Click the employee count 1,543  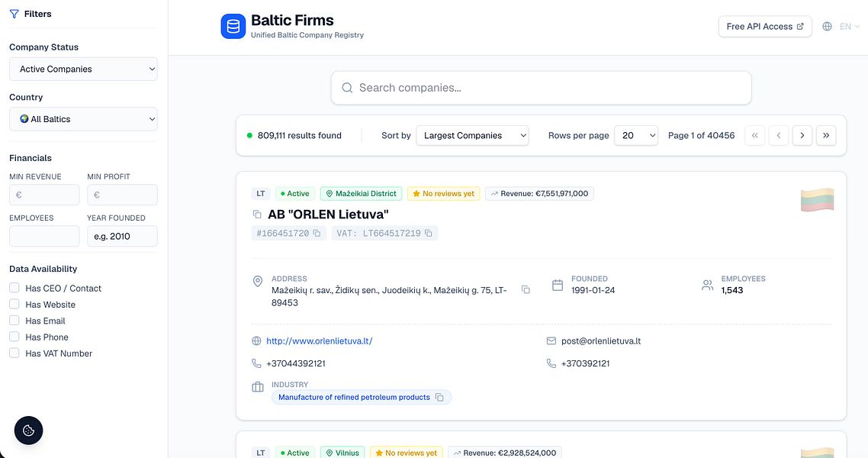(x=731, y=290)
